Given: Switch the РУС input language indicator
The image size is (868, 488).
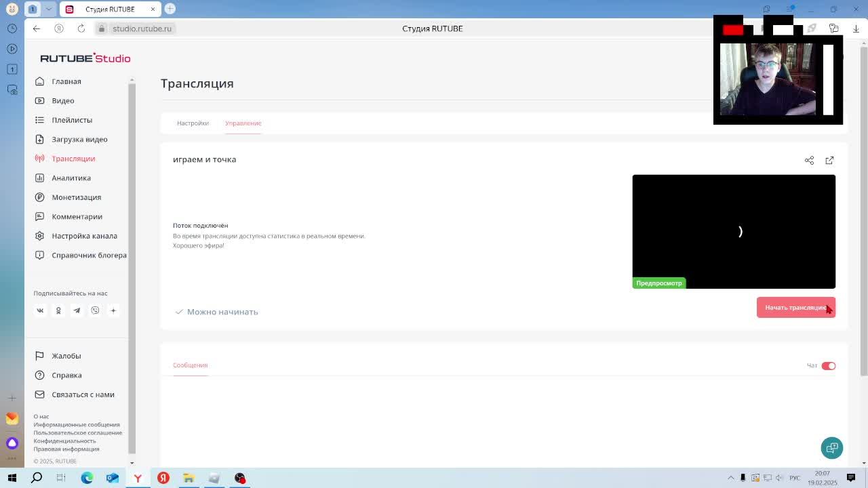Looking at the screenshot, I should (x=795, y=478).
